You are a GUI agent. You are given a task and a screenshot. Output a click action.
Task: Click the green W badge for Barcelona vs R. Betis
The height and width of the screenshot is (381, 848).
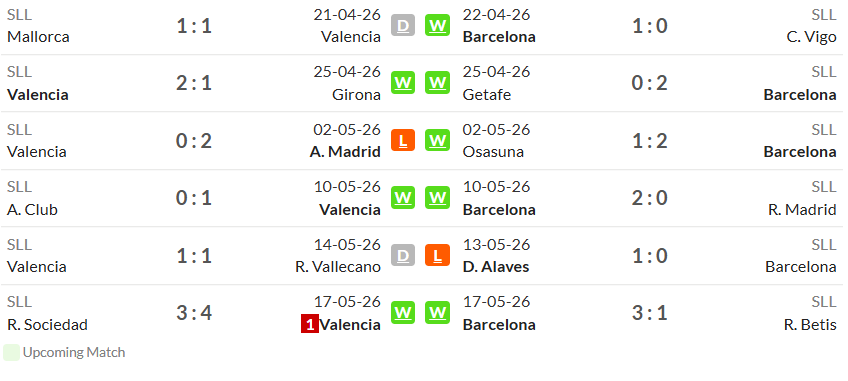pos(438,313)
